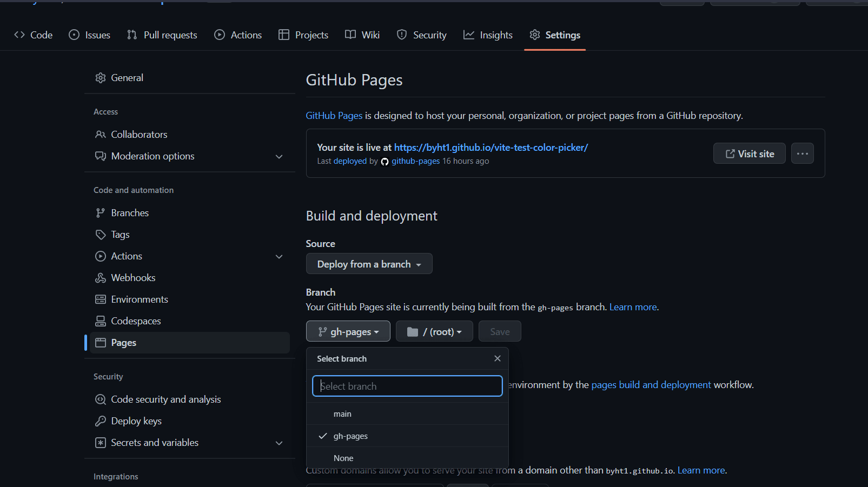Click the Collaborators people icon
Viewport: 868px width, 487px height.
coord(101,135)
